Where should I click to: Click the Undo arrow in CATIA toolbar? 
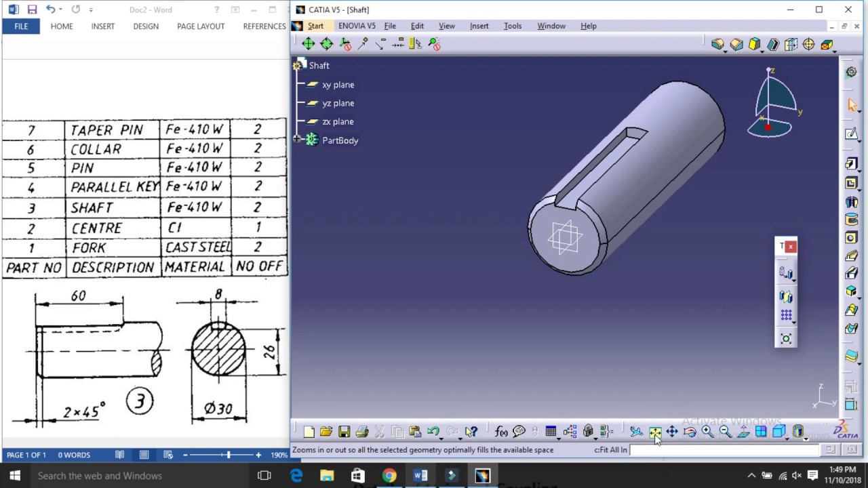coord(433,432)
